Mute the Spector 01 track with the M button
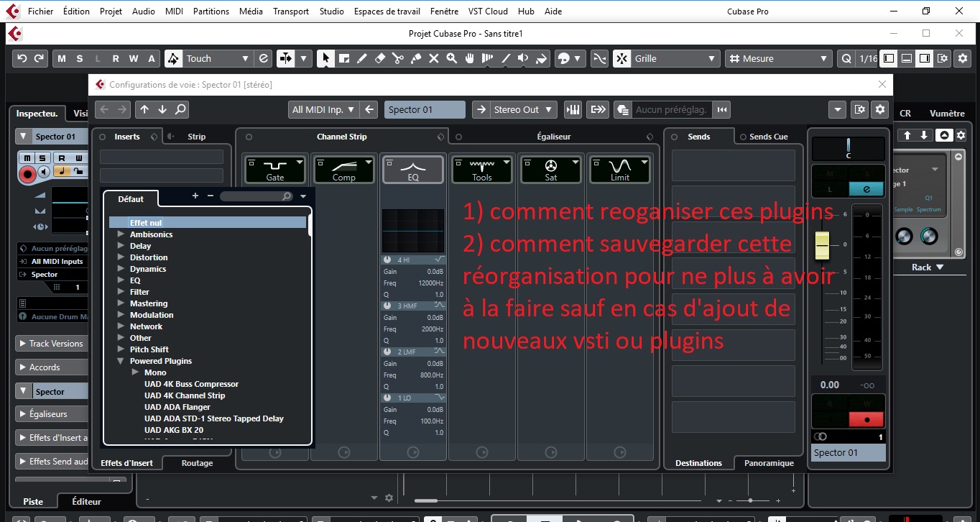The height and width of the screenshot is (522, 980). point(27,157)
